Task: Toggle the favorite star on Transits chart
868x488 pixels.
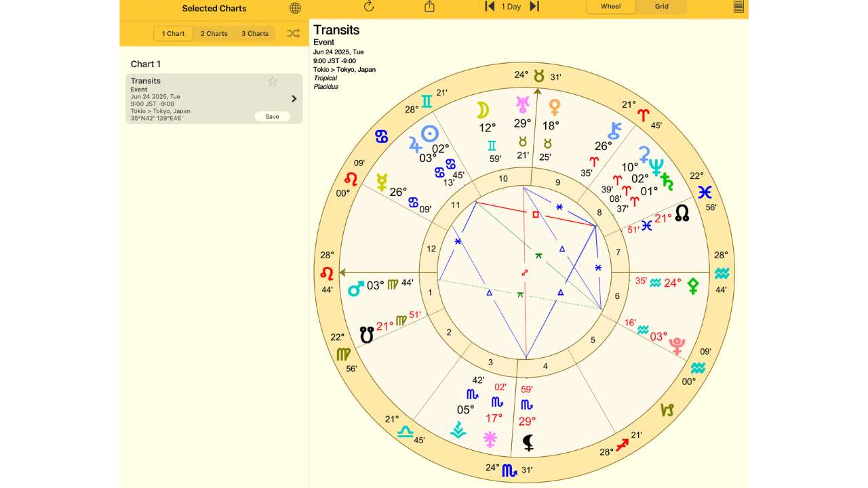Action: 273,81
